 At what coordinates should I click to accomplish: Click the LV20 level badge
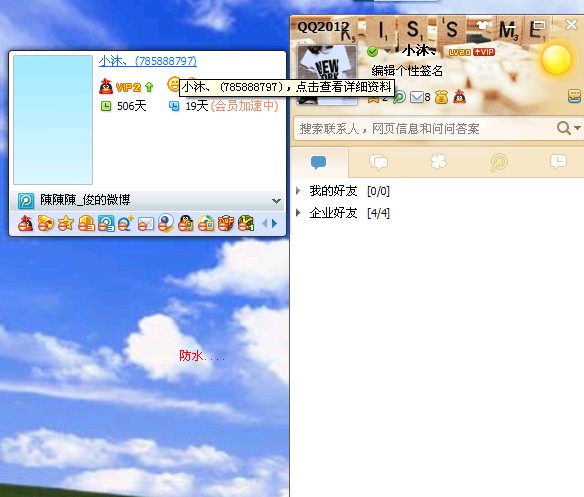point(460,53)
